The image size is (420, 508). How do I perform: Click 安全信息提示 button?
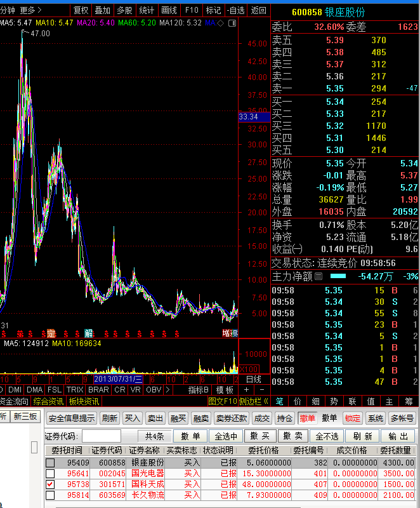tap(72, 418)
